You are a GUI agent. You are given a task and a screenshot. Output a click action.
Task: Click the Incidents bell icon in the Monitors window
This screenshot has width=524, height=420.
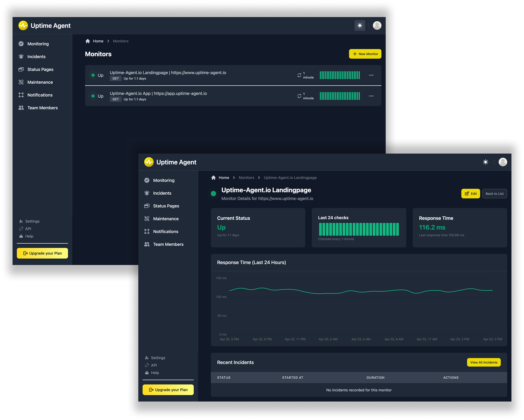(x=21, y=57)
